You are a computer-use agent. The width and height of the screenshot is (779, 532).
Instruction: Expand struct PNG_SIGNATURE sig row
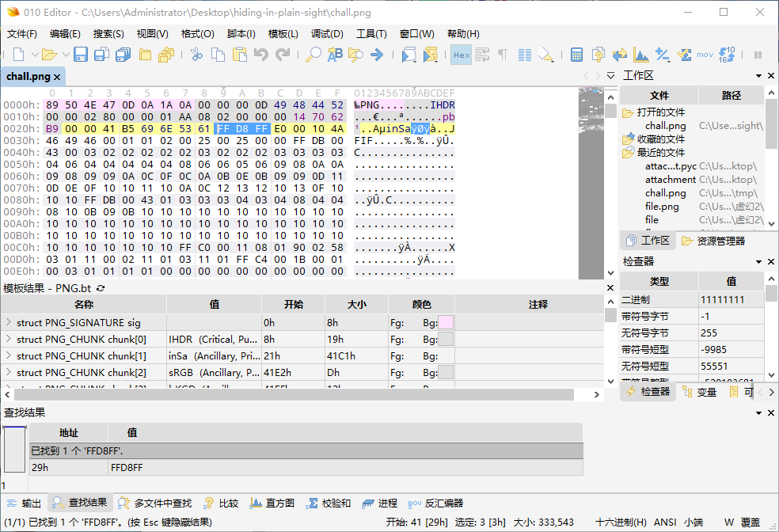(x=9, y=322)
